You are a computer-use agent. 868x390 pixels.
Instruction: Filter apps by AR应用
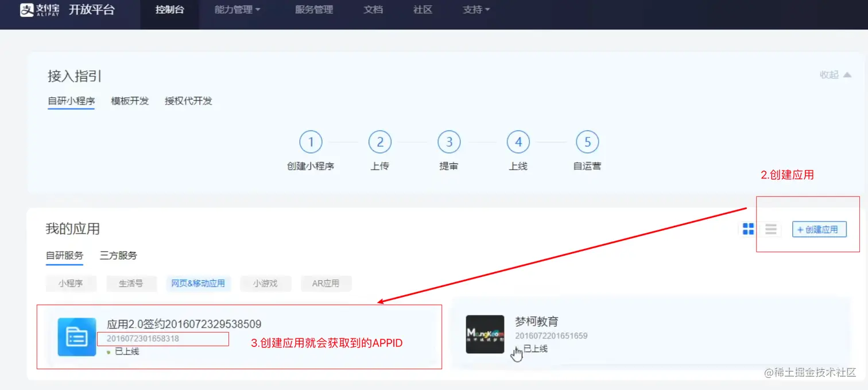click(x=325, y=283)
